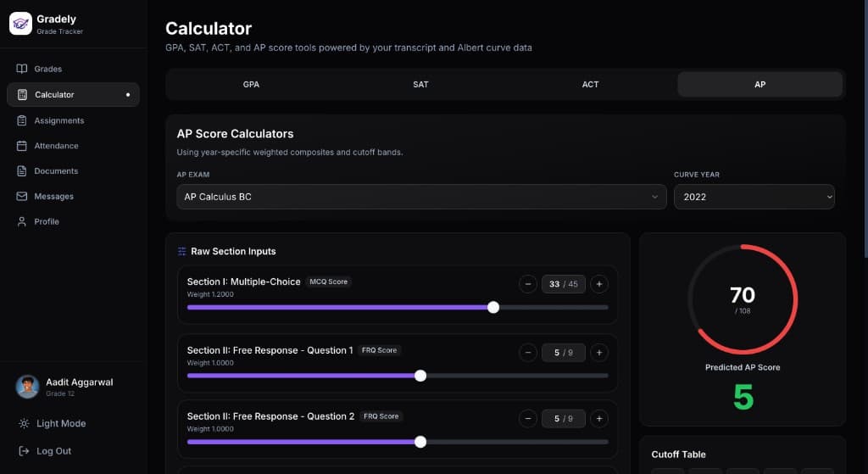
Task: Open the Assignments page
Action: (x=73, y=120)
